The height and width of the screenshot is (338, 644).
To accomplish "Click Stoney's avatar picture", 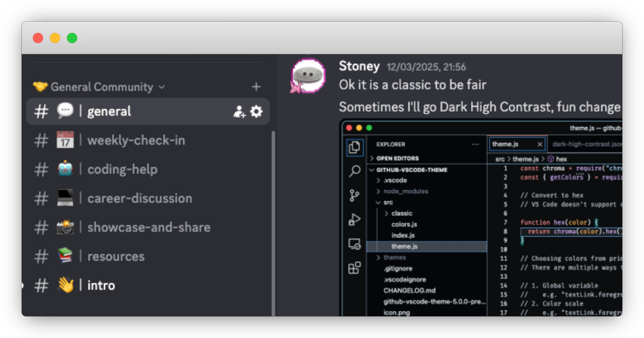I will pos(308,75).
